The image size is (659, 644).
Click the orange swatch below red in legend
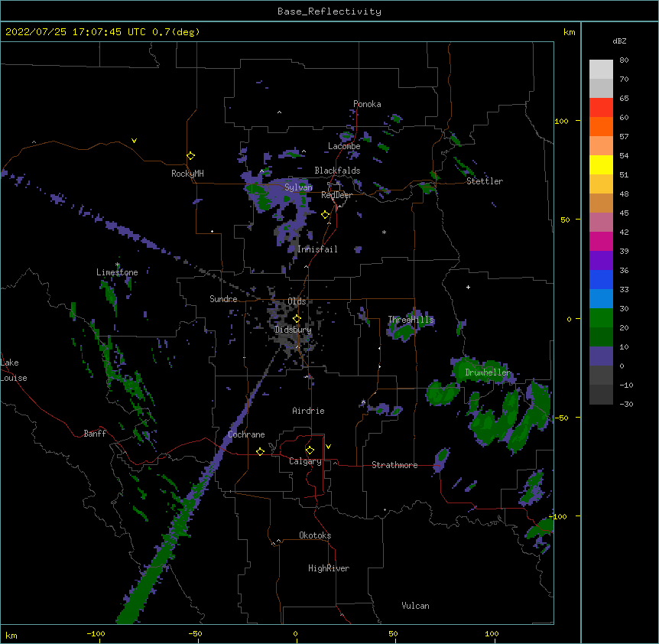pos(601,126)
